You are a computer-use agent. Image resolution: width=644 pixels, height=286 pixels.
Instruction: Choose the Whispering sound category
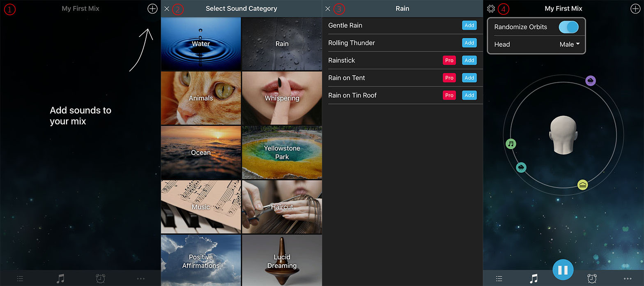(x=282, y=98)
